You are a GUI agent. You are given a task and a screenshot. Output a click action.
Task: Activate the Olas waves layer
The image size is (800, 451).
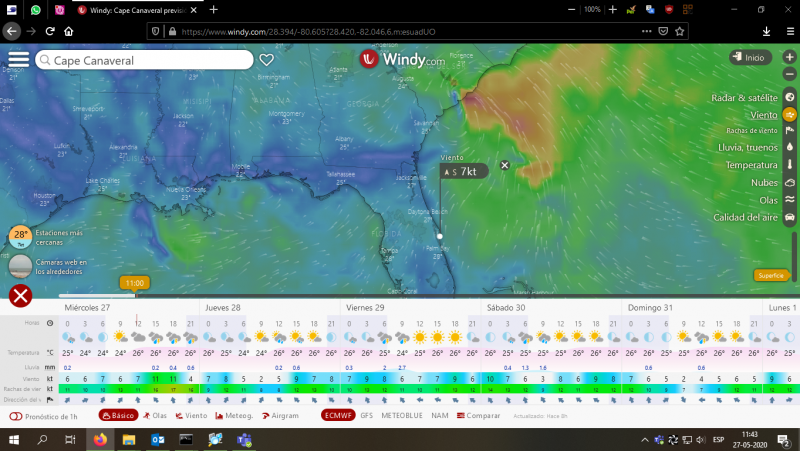coord(790,200)
